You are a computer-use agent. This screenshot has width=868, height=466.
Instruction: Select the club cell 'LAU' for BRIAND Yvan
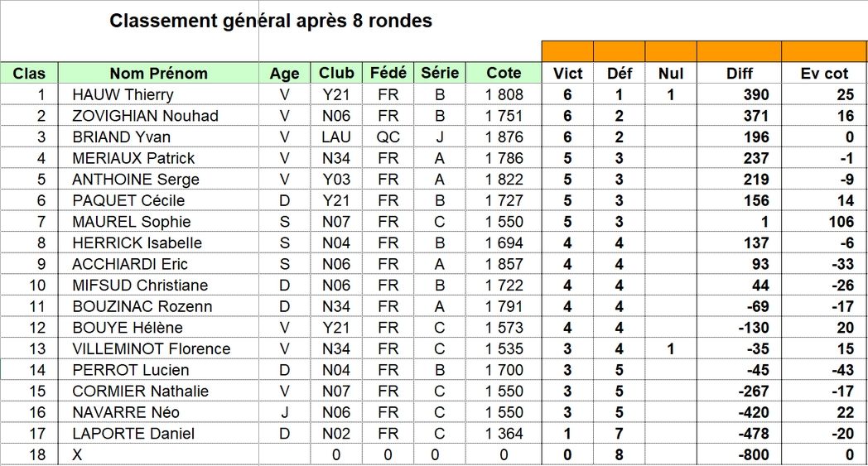336,137
